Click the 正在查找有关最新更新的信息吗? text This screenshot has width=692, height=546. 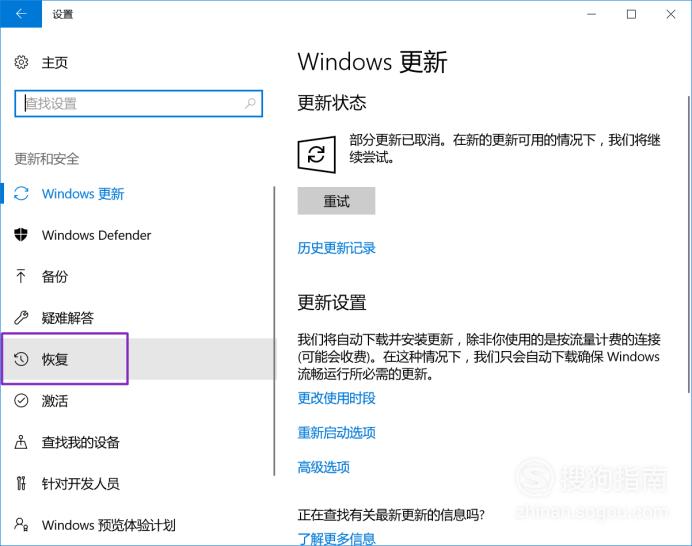(x=391, y=515)
